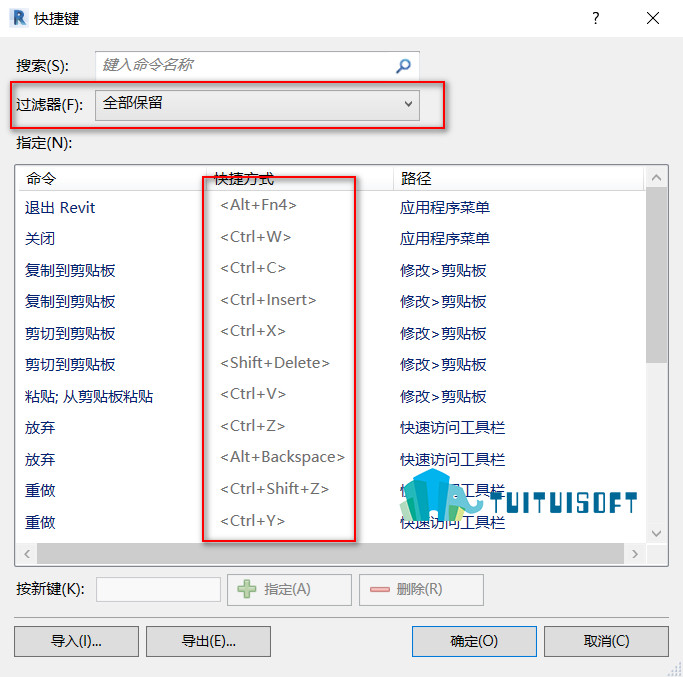Image resolution: width=683 pixels, height=677 pixels.
Task: Focus the 按新键 input field
Action: click(158, 589)
